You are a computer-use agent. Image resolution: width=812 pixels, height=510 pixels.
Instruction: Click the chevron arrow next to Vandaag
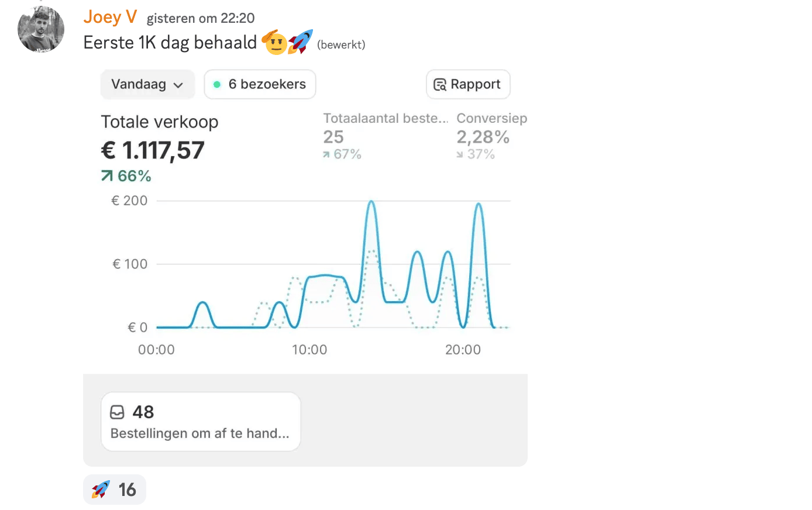tap(178, 85)
